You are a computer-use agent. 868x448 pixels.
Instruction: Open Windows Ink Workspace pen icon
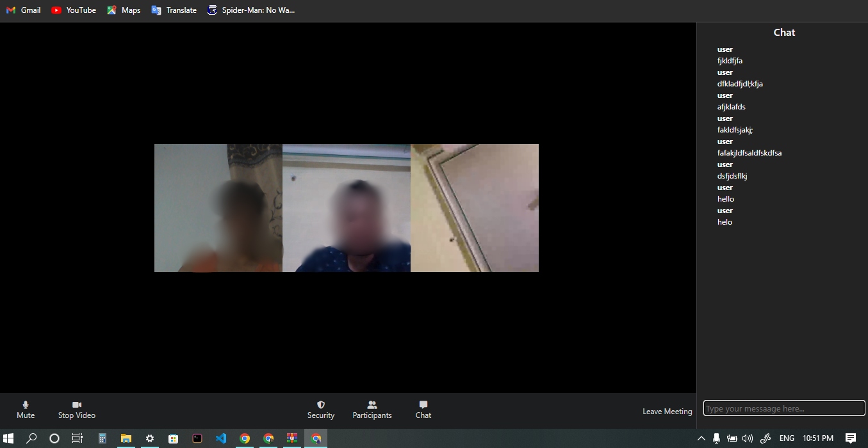point(765,438)
